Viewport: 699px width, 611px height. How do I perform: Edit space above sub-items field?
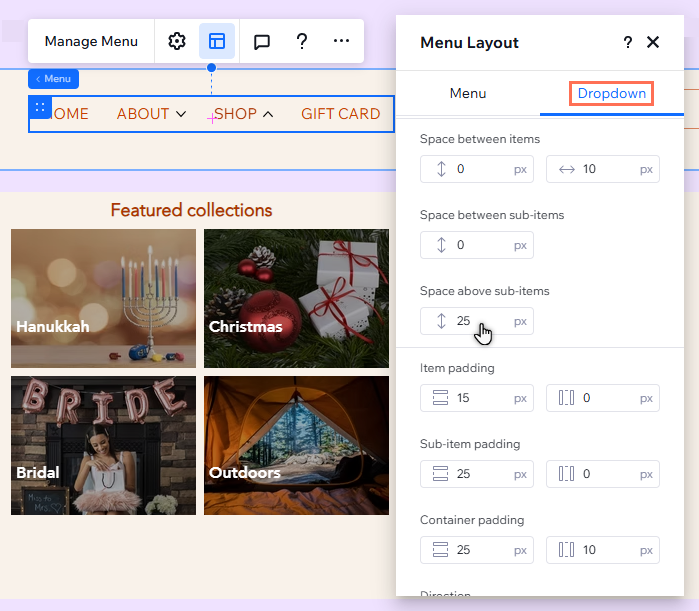pyautogui.click(x=477, y=321)
